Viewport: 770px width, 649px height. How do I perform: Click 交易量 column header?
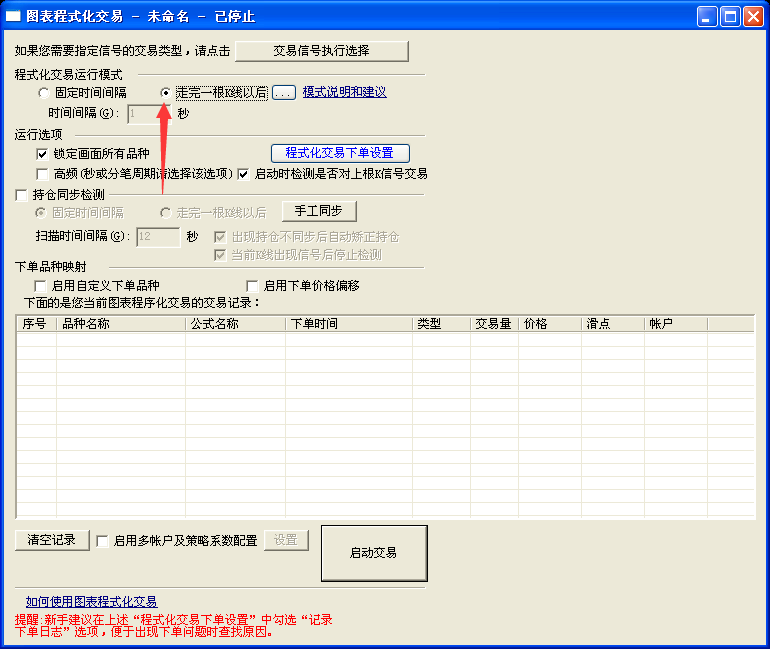pyautogui.click(x=495, y=324)
